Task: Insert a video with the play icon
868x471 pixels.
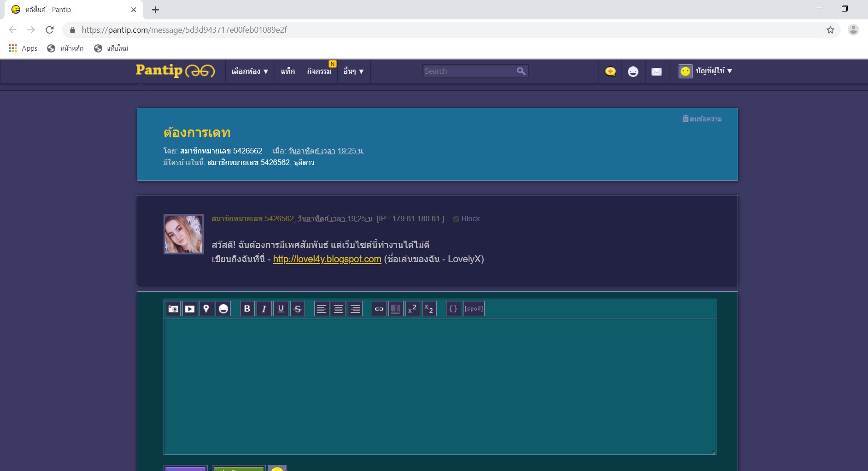Action: click(x=190, y=309)
